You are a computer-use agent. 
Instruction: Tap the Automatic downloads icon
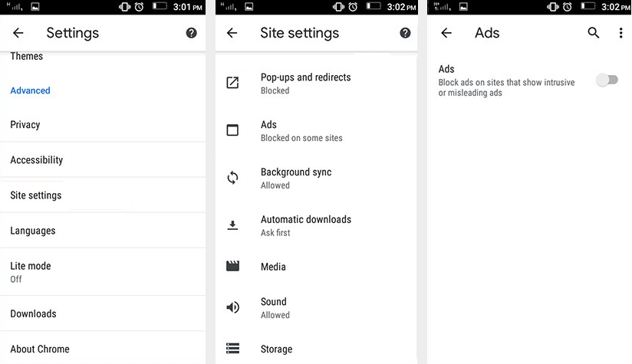pos(233,225)
